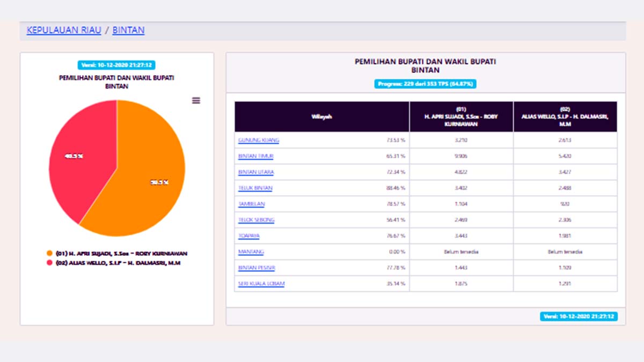This screenshot has width=644, height=362.
Task: Click the Wilayah column header
Action: click(322, 117)
